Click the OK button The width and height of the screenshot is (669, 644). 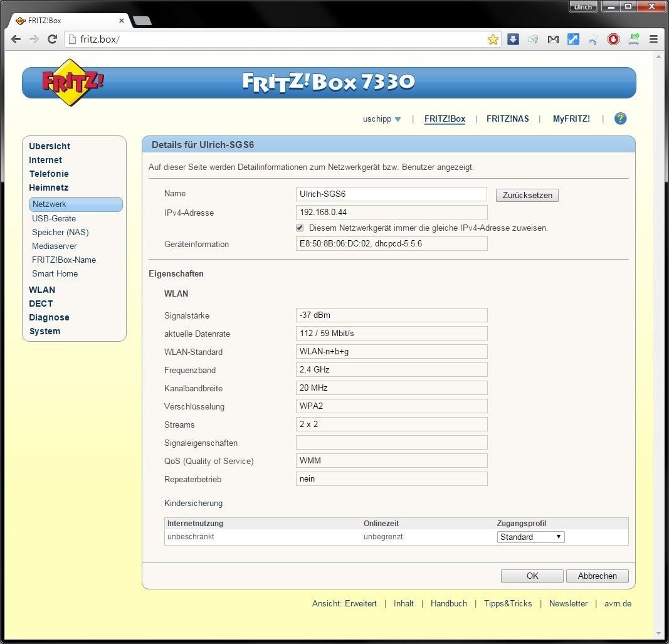532,576
